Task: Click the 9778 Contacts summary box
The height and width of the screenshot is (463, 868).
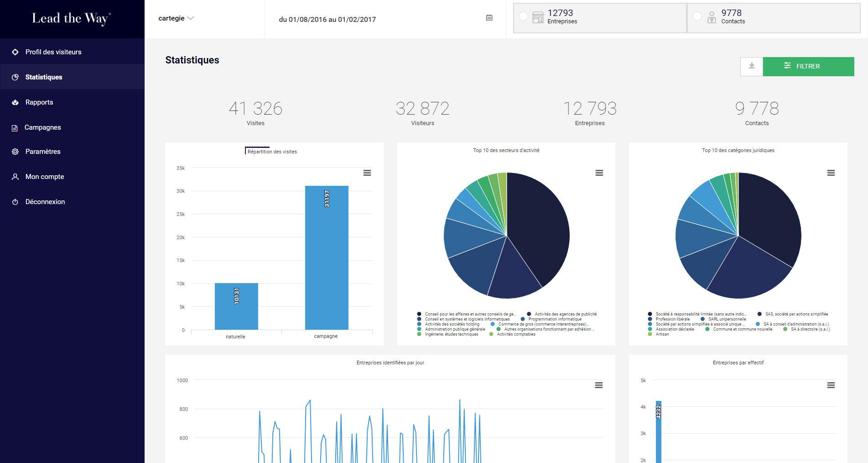Action: tap(774, 18)
